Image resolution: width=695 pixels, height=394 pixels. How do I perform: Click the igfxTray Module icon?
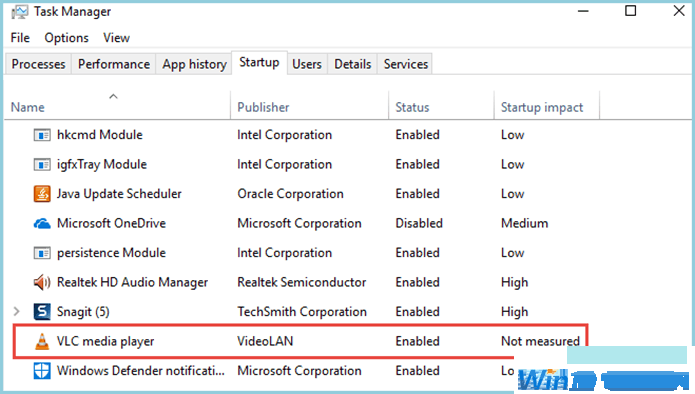click(42, 164)
